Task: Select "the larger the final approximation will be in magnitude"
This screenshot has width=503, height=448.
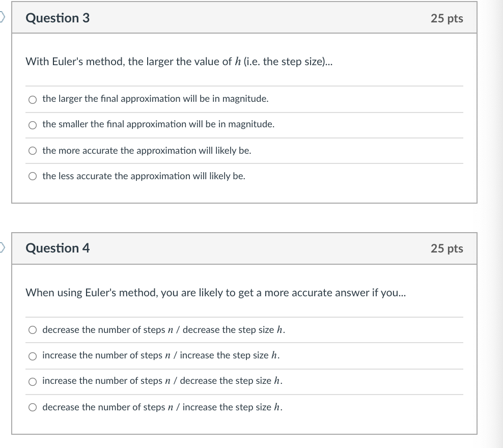Action: pos(33,99)
